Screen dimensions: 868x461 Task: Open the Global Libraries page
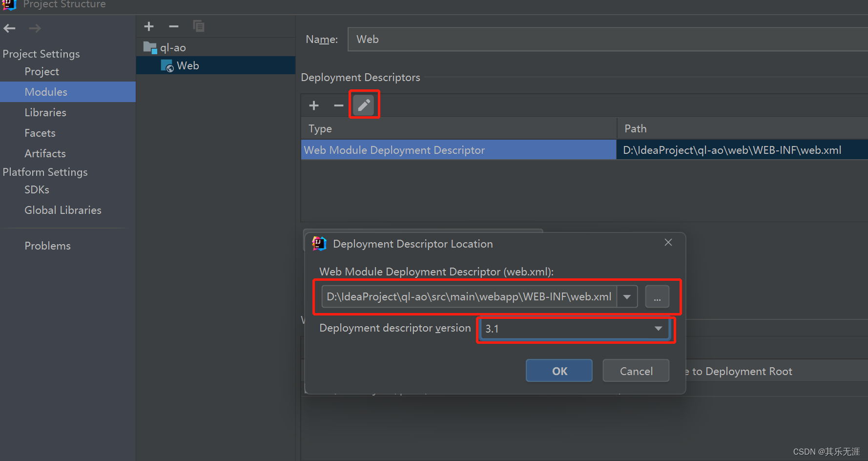63,210
